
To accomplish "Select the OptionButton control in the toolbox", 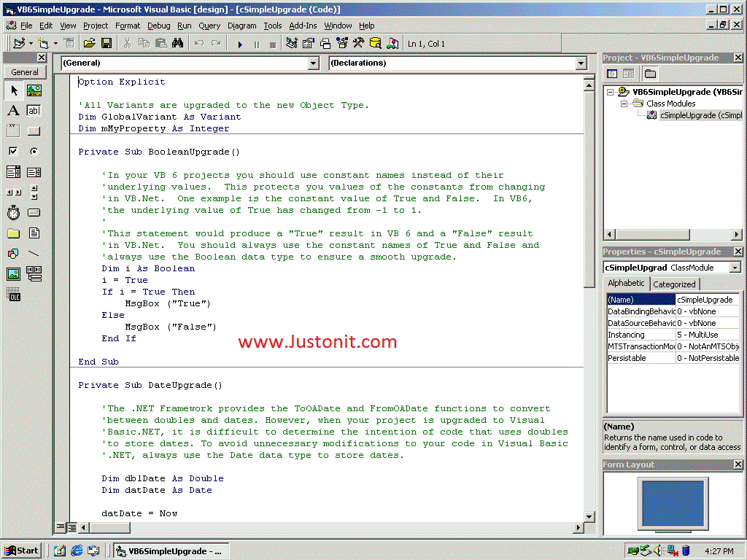I will [34, 151].
